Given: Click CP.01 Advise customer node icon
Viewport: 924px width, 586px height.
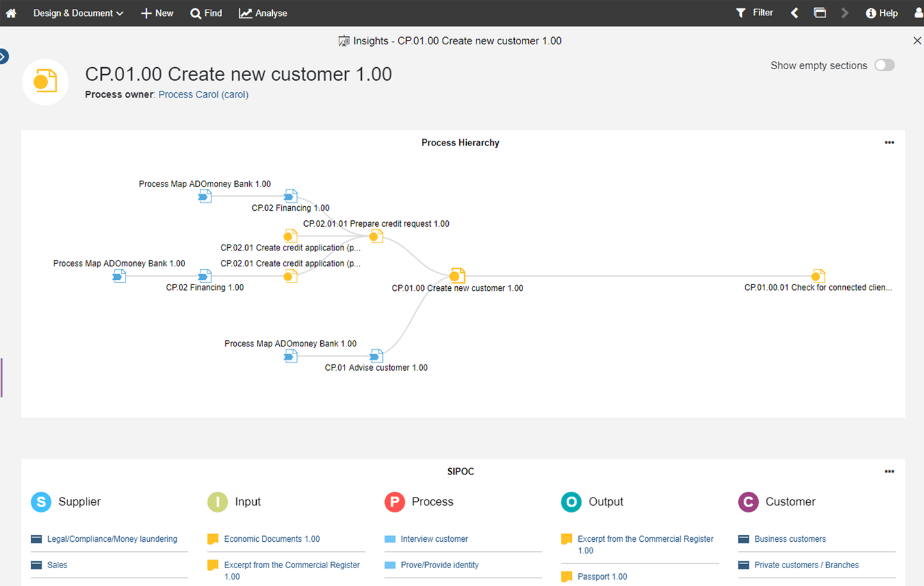Looking at the screenshot, I should click(x=377, y=356).
